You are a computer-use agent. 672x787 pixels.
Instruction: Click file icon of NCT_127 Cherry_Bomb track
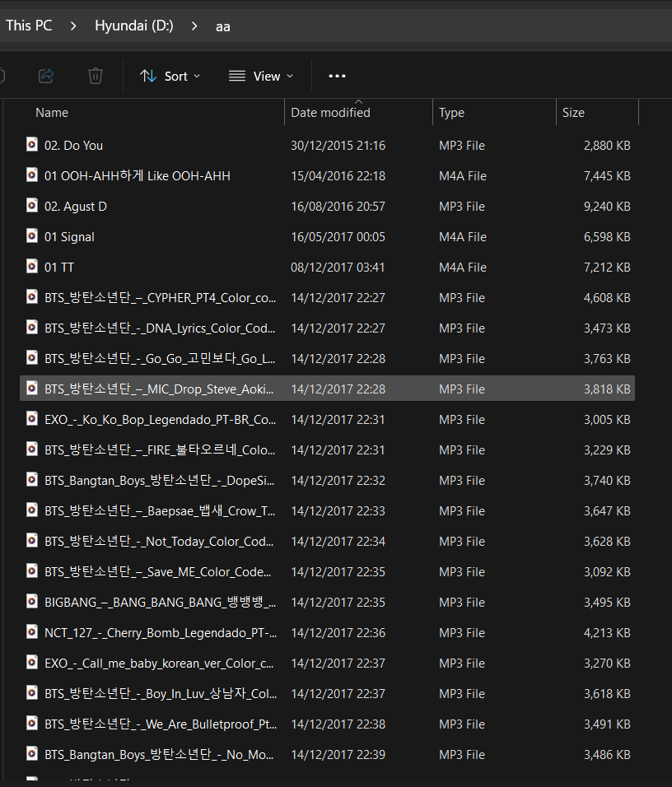coord(32,632)
